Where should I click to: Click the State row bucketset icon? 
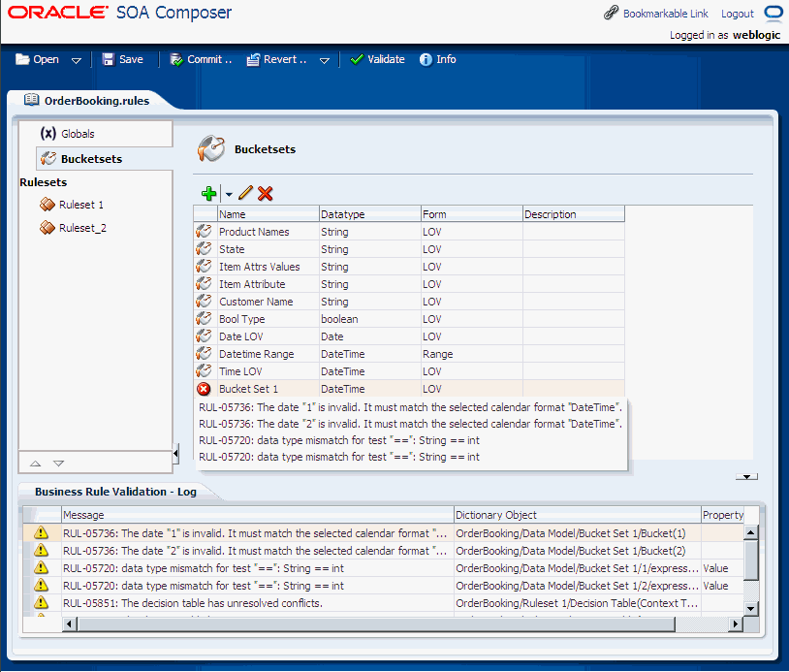click(x=204, y=248)
